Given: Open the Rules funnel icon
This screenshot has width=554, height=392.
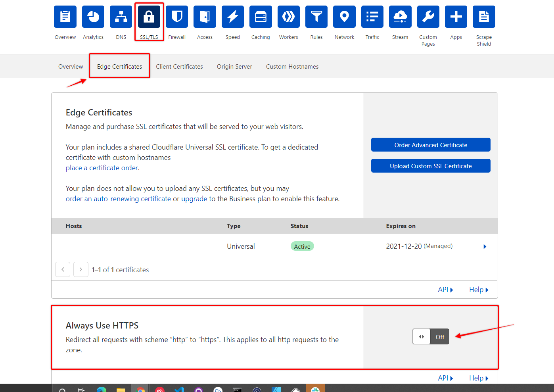Looking at the screenshot, I should pyautogui.click(x=316, y=17).
